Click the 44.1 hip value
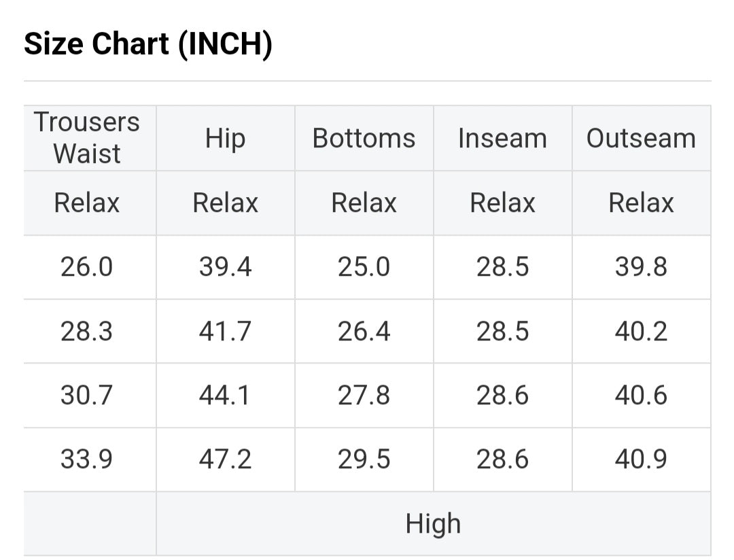Viewport: 734px width, 560px height. pyautogui.click(x=225, y=396)
